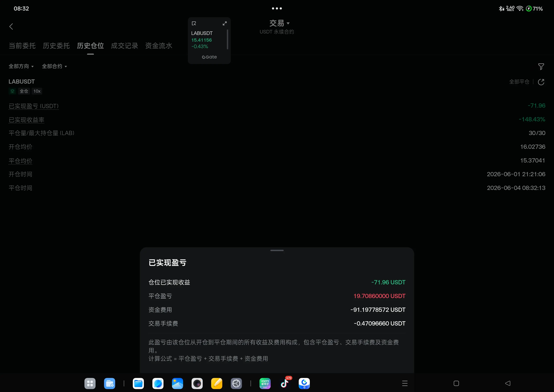Tap the 全部平仓 button
554x392 pixels.
click(x=519, y=82)
